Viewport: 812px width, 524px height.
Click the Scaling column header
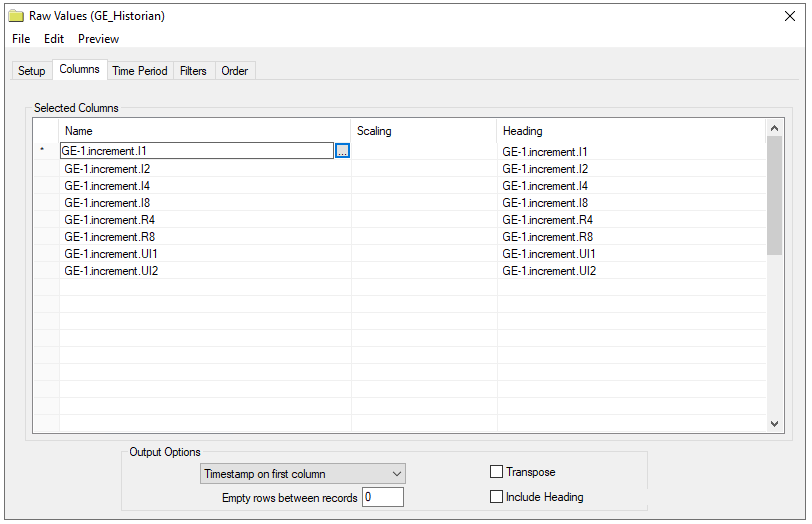(x=424, y=131)
